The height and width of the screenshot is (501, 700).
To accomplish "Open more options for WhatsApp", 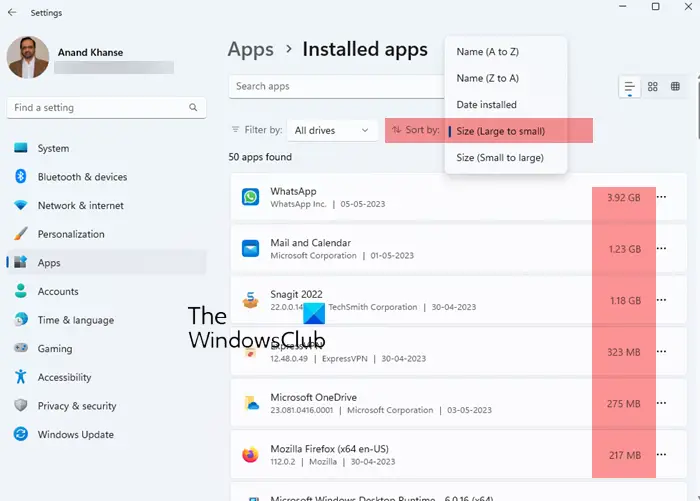I will pyautogui.click(x=662, y=197).
